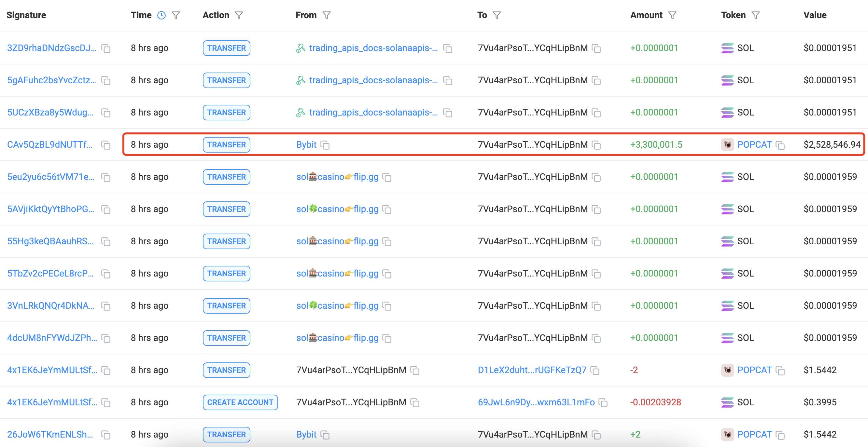Copy signature 5UCzXBza8y5Wdug

pyautogui.click(x=106, y=113)
